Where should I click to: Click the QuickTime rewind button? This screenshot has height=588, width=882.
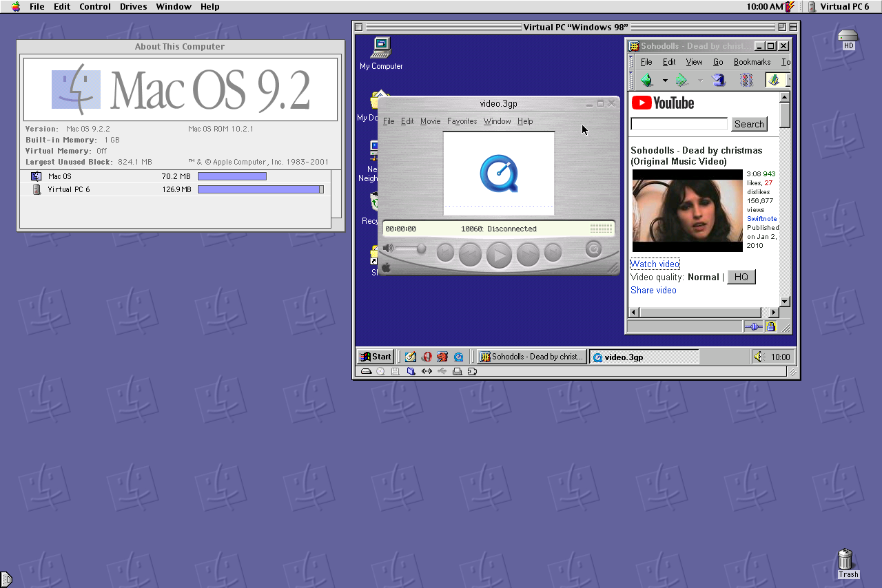[x=470, y=255]
